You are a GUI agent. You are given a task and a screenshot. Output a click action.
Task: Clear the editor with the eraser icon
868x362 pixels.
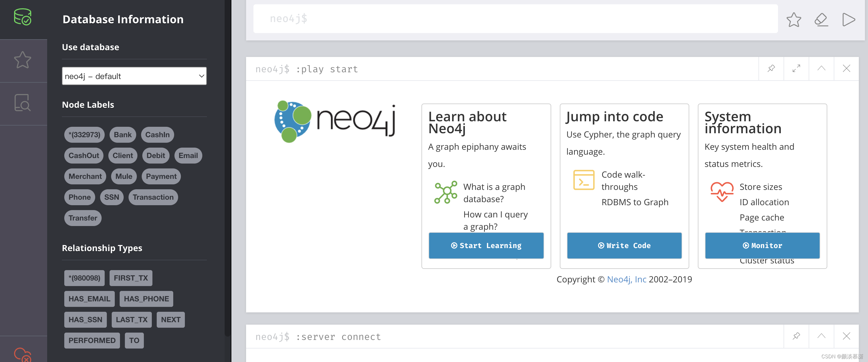(821, 19)
